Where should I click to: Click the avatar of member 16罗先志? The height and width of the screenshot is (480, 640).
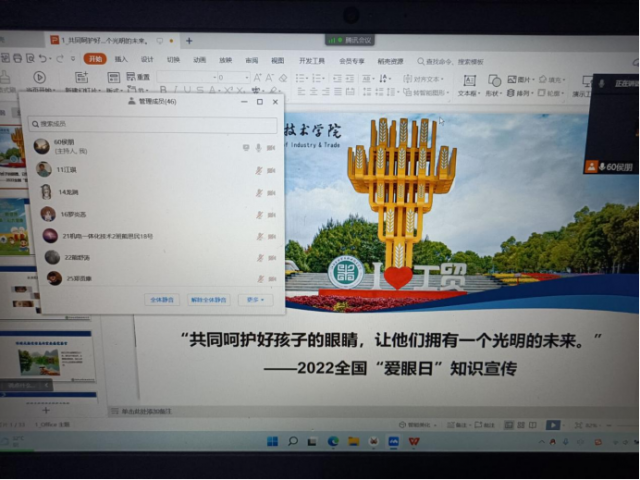(x=48, y=213)
